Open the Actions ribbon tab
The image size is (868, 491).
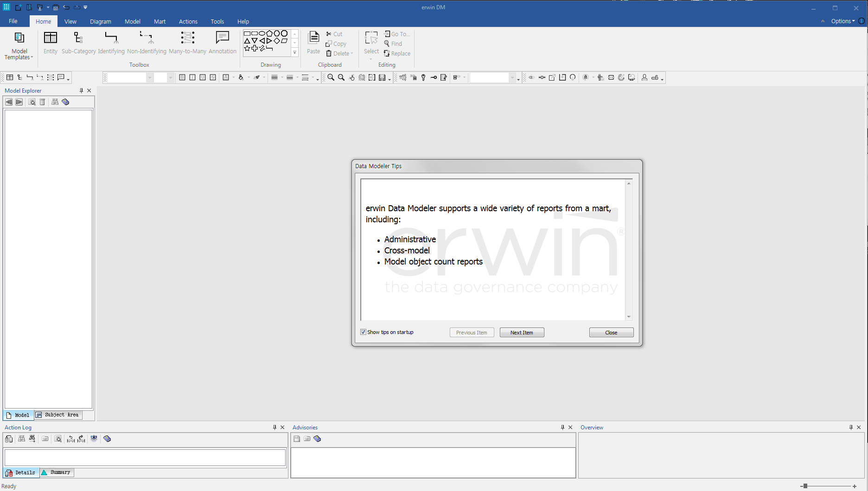[x=188, y=21]
